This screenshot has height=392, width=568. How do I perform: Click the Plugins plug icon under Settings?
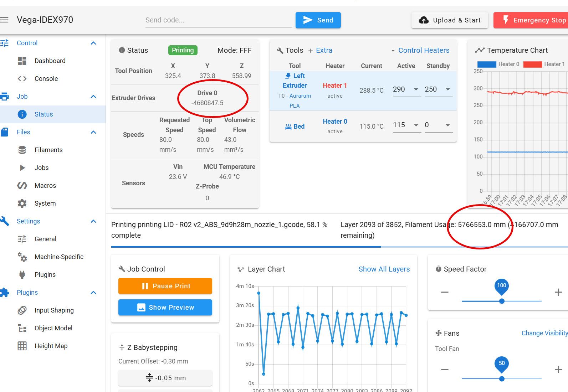tap(22, 275)
